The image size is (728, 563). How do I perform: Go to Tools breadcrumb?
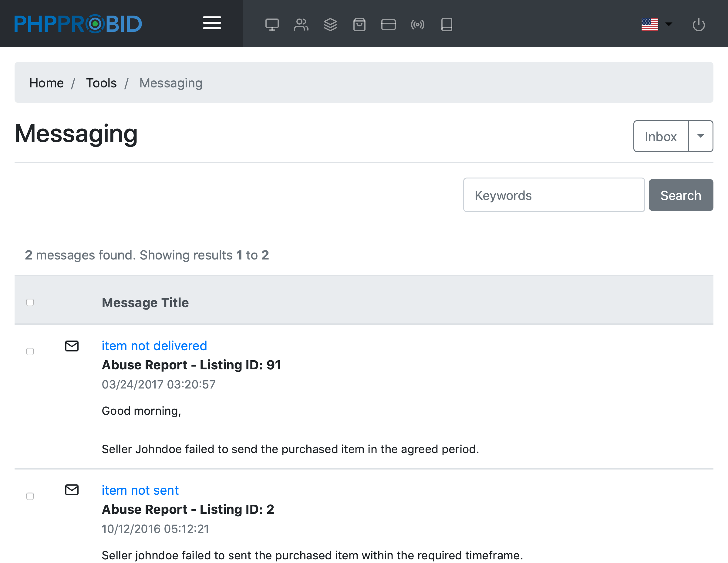[x=101, y=83]
